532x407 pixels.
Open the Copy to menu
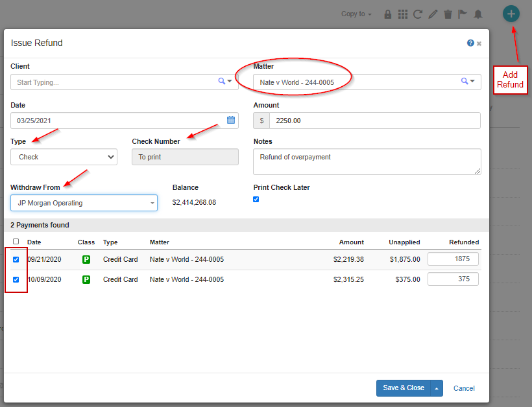click(355, 14)
